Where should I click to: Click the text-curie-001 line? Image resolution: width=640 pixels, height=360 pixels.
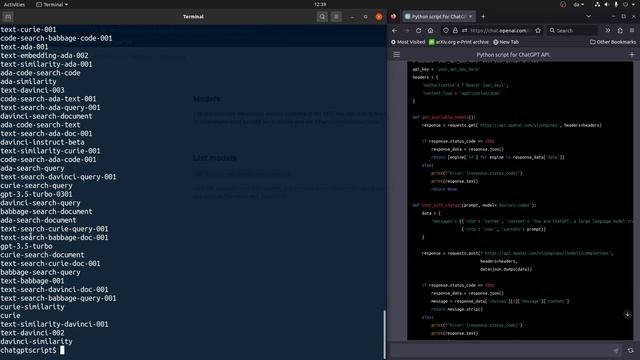(28, 29)
